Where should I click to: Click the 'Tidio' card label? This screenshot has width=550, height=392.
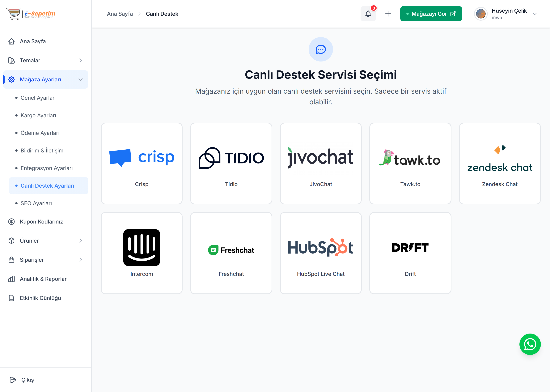[231, 184]
